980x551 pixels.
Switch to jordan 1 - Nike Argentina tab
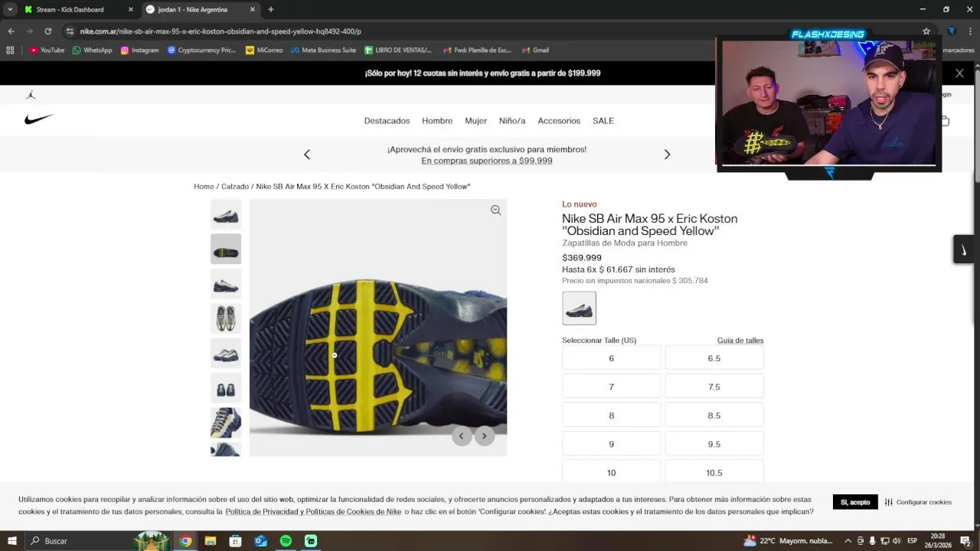click(x=192, y=9)
